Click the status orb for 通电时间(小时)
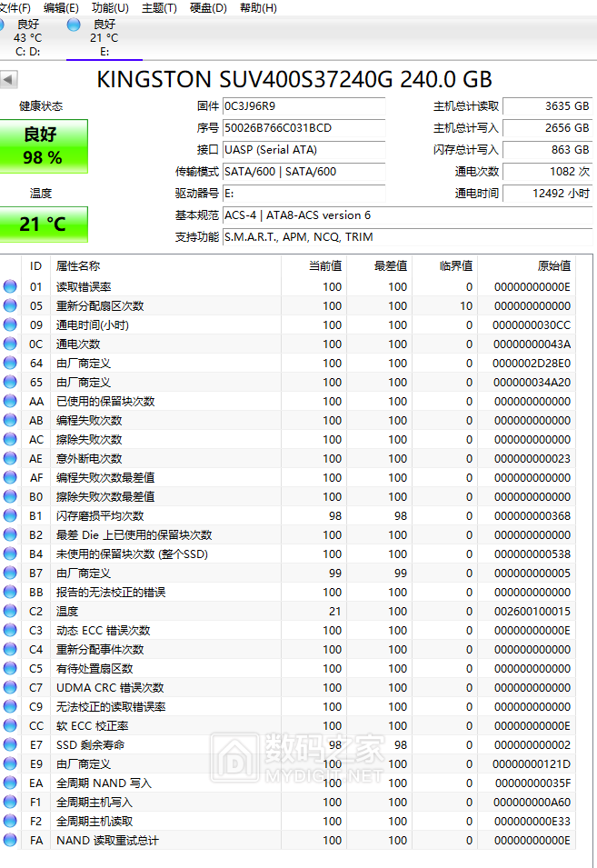The image size is (597, 868). coord(10,324)
